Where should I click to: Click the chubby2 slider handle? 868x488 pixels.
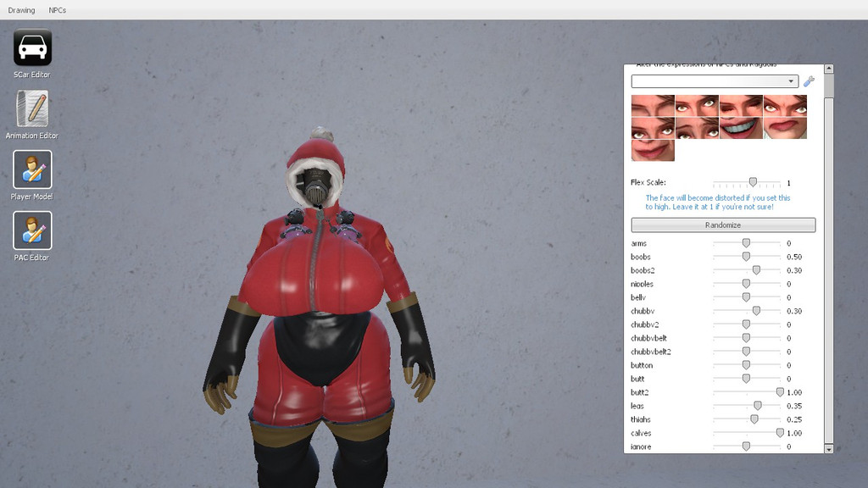click(746, 324)
